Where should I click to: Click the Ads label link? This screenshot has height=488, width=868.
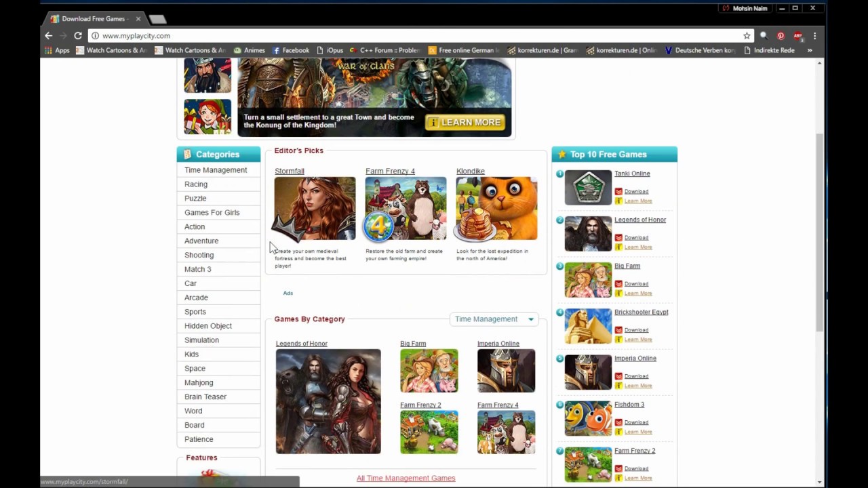tap(288, 293)
